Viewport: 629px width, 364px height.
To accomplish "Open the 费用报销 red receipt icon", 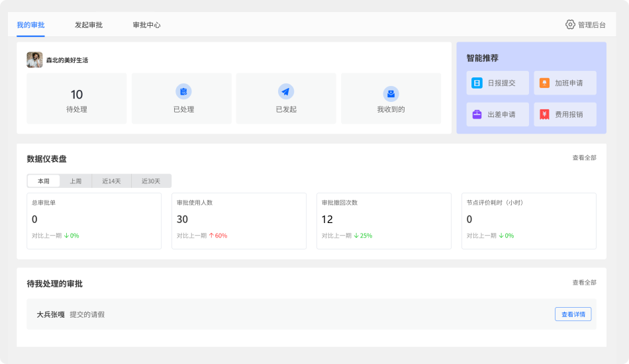I will click(x=544, y=114).
